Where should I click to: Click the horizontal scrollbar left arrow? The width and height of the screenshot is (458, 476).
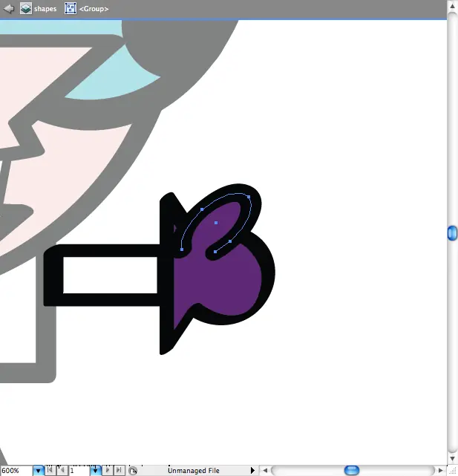[265, 471]
